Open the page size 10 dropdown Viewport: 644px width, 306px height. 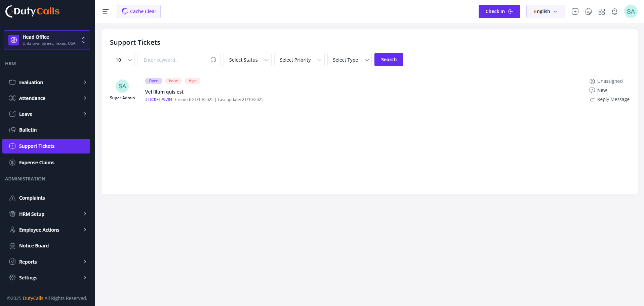click(122, 60)
